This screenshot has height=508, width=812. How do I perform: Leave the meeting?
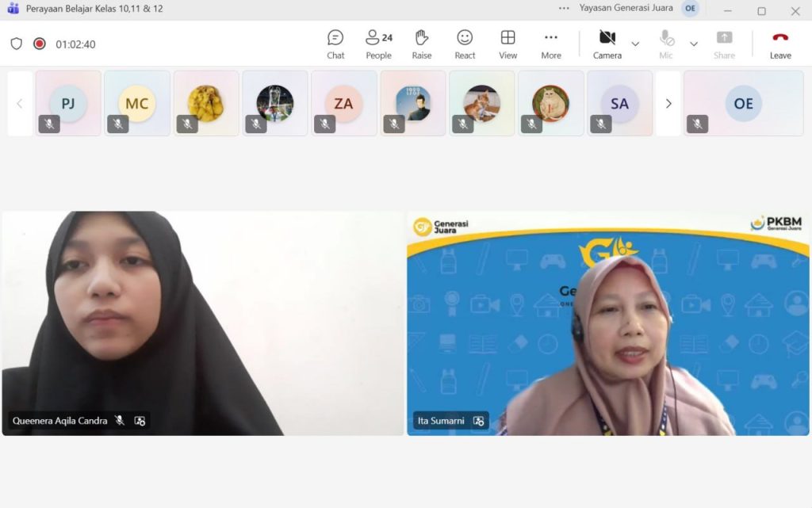[x=780, y=44]
